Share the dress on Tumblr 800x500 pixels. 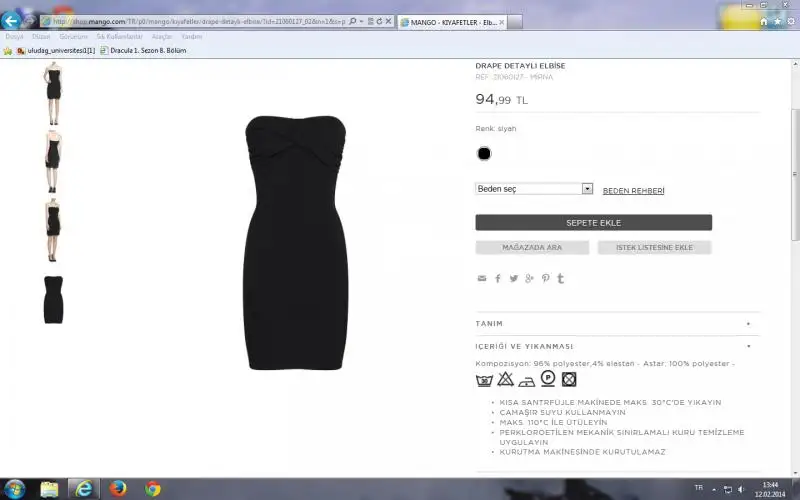pos(561,278)
